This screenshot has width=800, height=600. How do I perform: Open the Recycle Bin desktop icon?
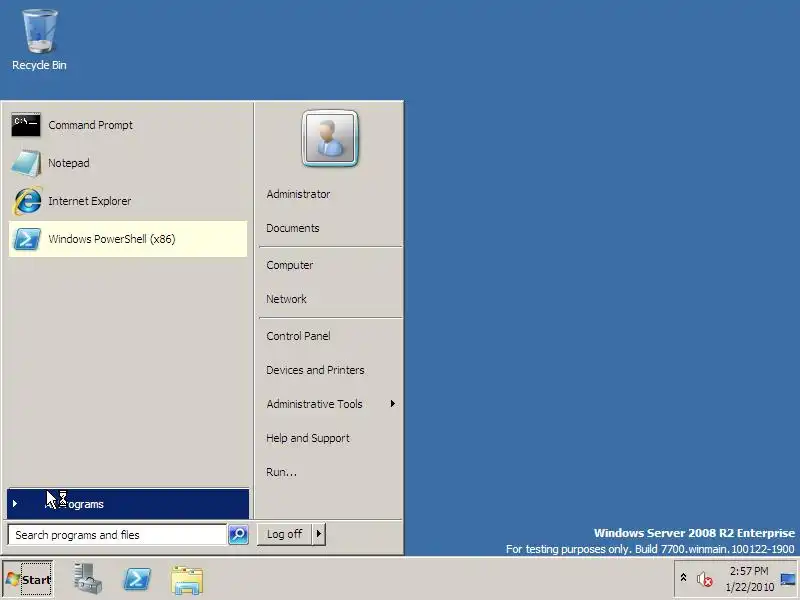tap(39, 40)
